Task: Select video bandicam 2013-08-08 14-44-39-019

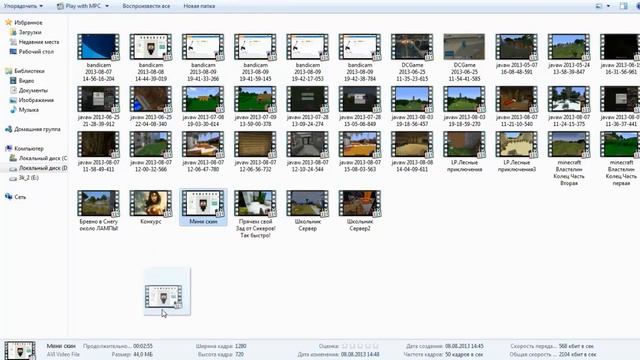Action: 151,58
